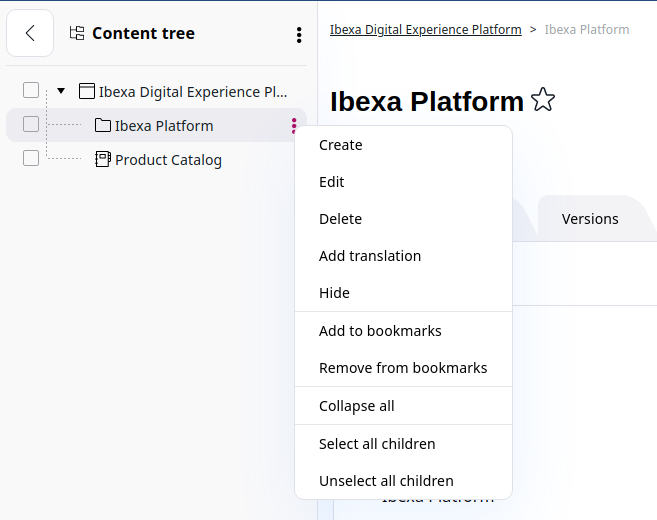The image size is (657, 520).
Task: Choose Add to bookmarks menu entry
Action: [380, 331]
